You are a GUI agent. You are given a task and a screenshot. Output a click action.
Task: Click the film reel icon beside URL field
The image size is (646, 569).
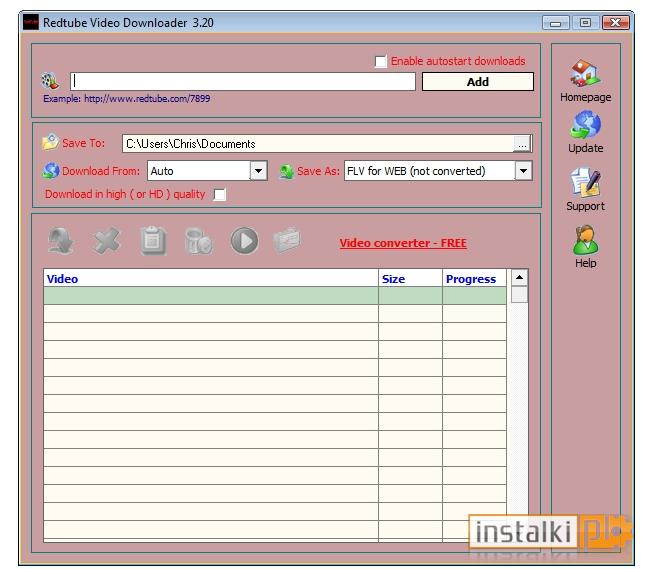pyautogui.click(x=50, y=81)
